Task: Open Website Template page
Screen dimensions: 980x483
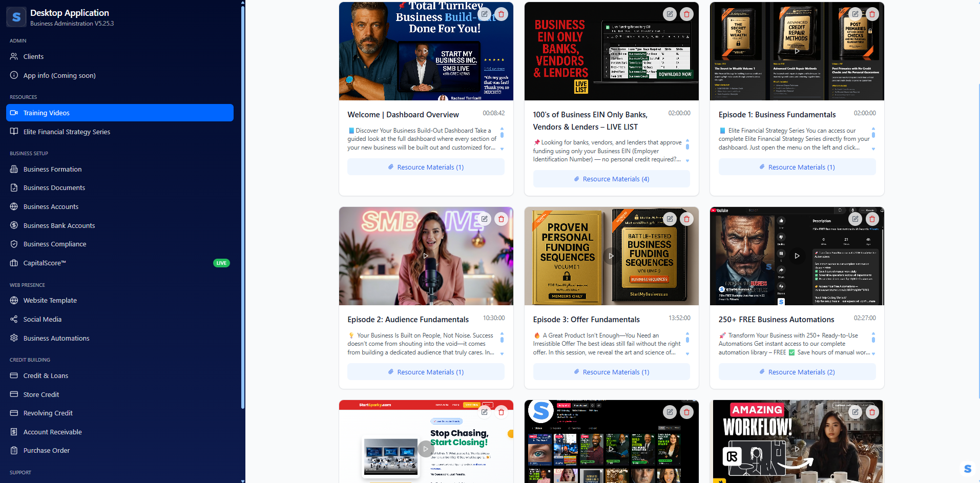Action: pos(120,301)
